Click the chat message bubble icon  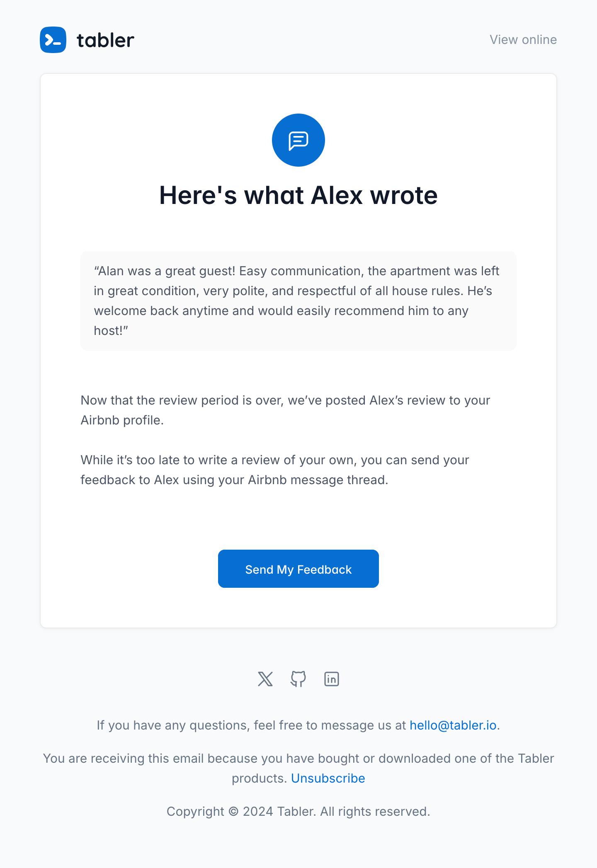[x=298, y=140]
